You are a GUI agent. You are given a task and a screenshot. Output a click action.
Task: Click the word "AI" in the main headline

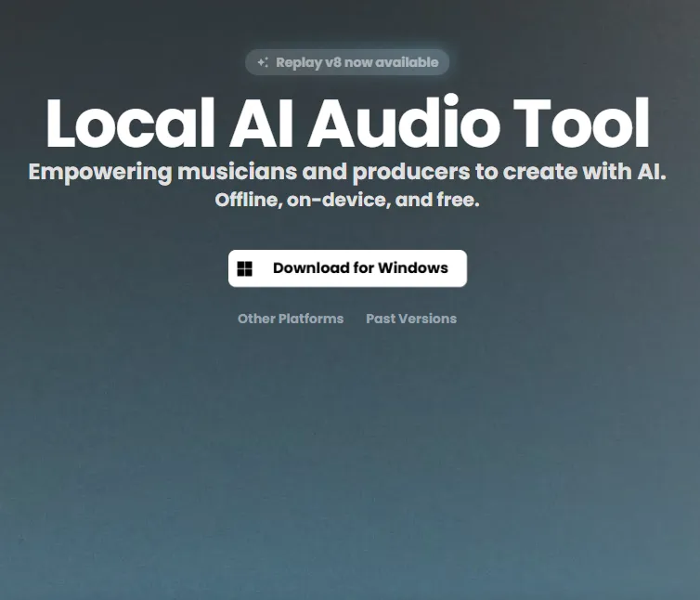(269, 124)
